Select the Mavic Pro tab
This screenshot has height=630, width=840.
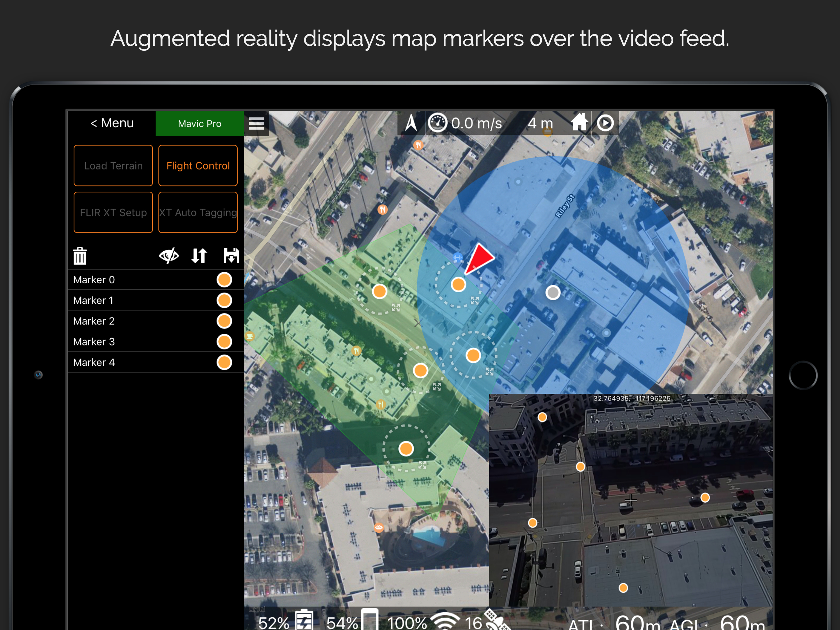[199, 123]
